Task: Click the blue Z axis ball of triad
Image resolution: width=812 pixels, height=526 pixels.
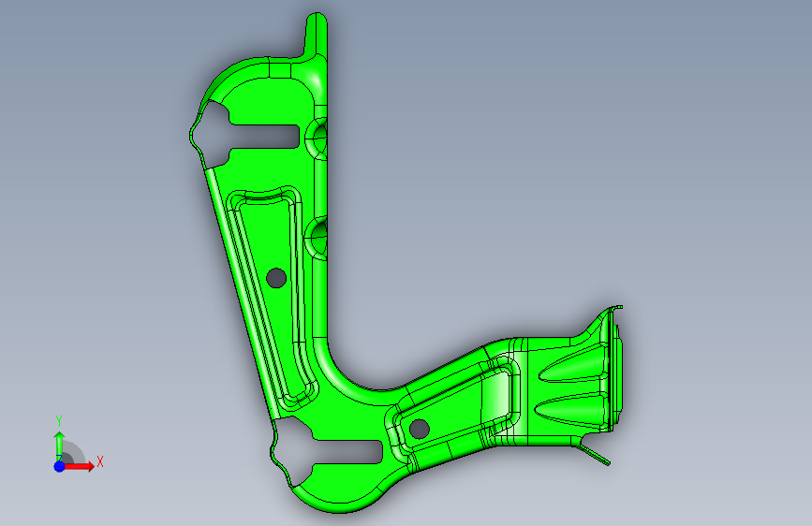Action: (60, 466)
